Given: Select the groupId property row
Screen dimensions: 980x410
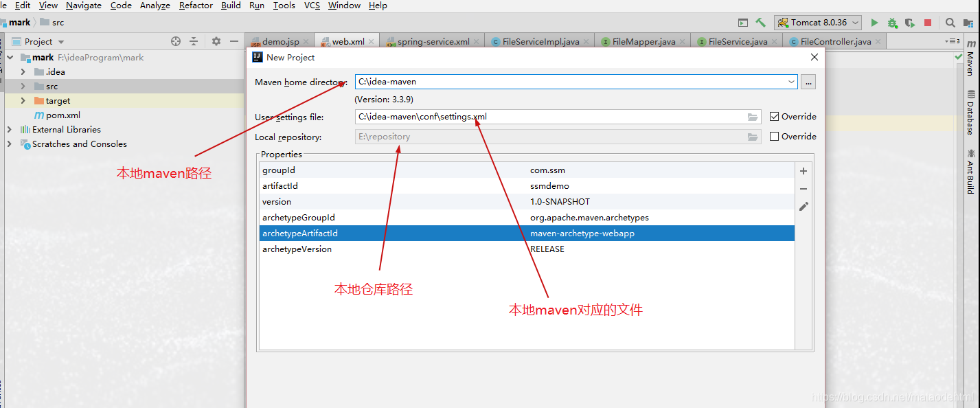Looking at the screenshot, I should pos(527,170).
